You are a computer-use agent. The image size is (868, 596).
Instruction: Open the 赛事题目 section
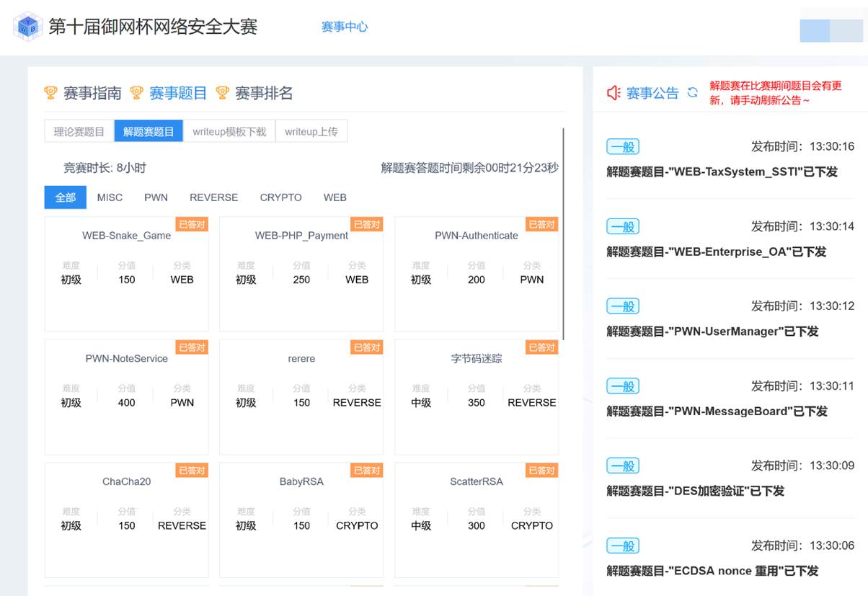[x=178, y=93]
